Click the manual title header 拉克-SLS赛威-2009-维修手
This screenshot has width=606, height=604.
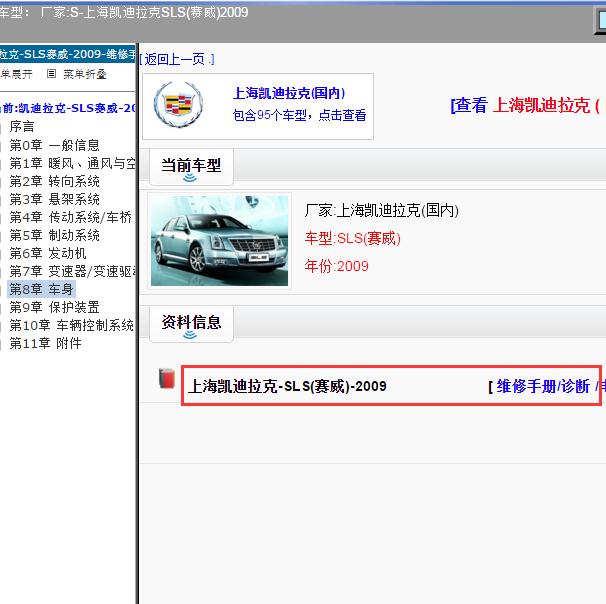pyautogui.click(x=68, y=54)
